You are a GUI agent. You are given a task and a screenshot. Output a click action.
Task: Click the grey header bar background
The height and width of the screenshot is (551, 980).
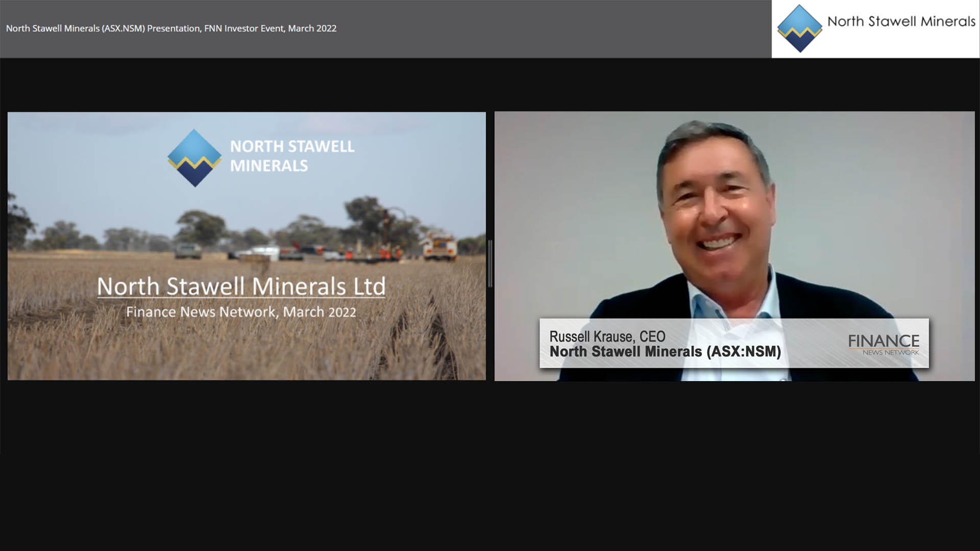561,29
